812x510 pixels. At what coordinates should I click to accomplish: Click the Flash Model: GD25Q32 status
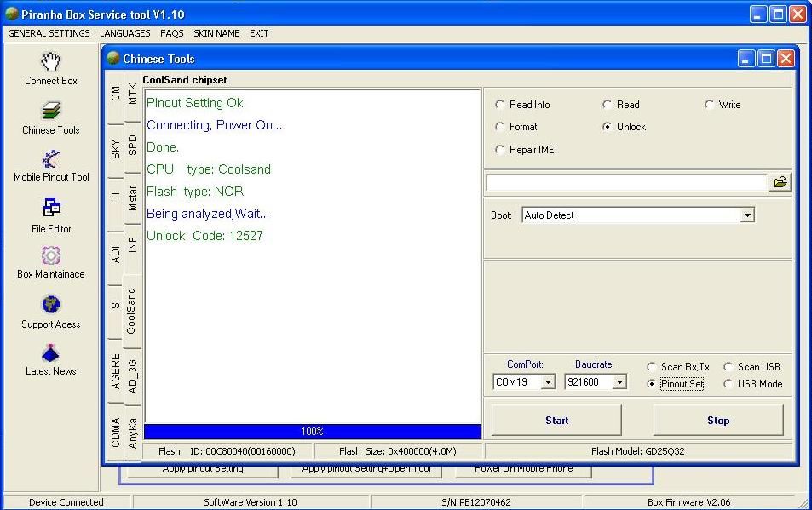(x=638, y=451)
